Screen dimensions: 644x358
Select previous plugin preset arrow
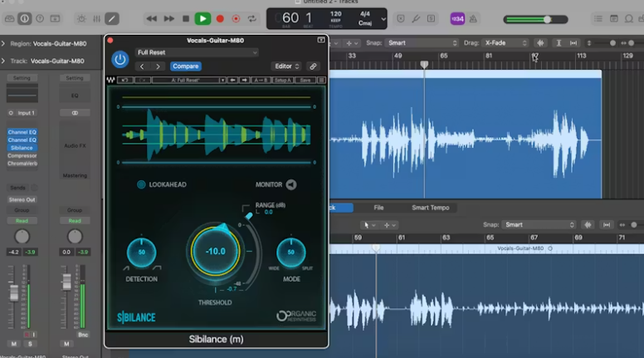[x=142, y=66]
